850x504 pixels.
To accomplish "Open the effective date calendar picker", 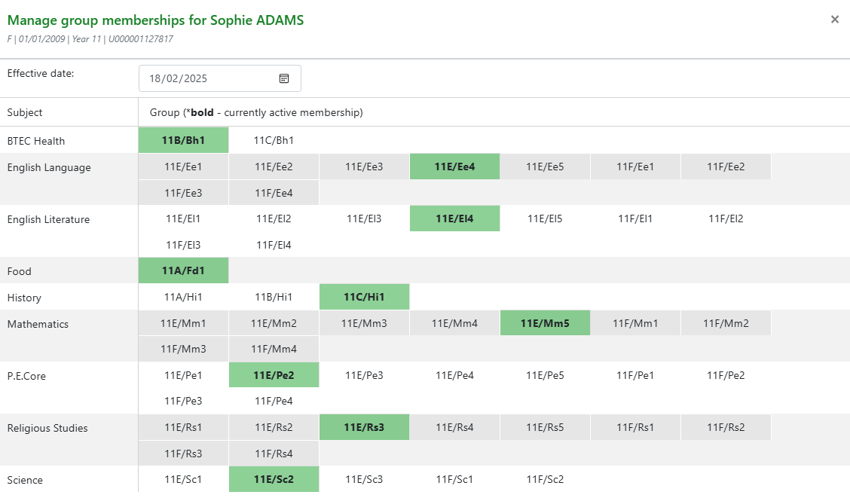I will pos(284,78).
